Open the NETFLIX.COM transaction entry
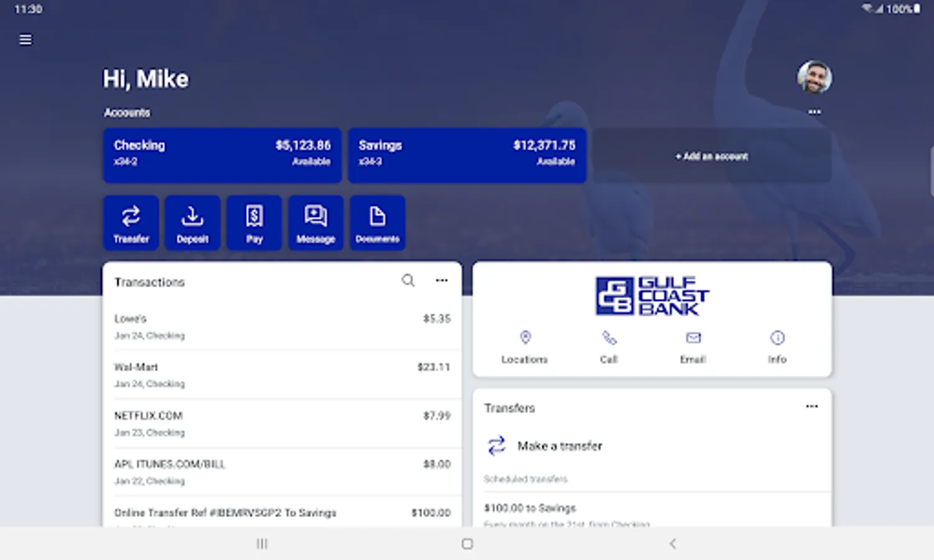The image size is (934, 560). click(282, 423)
